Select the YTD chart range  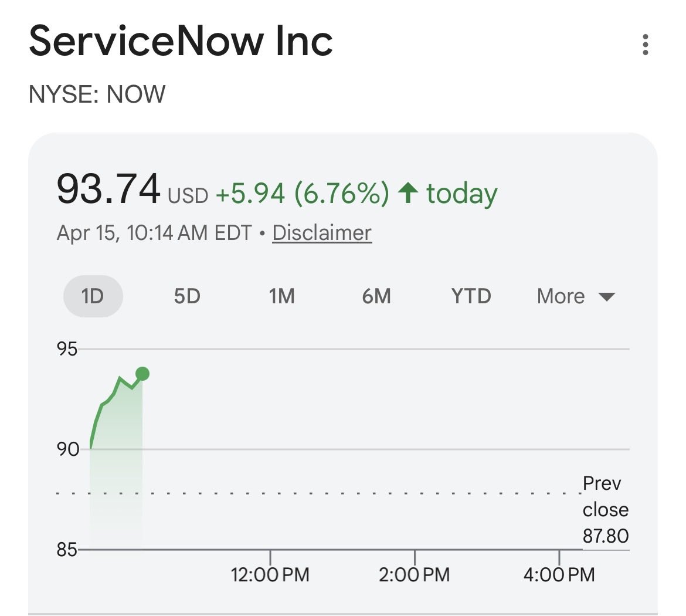point(471,296)
